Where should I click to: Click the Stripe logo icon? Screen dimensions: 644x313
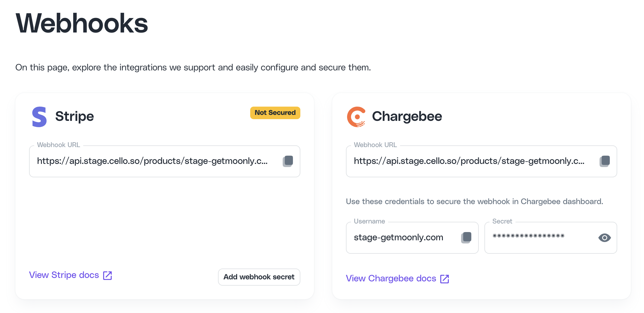pos(39,117)
